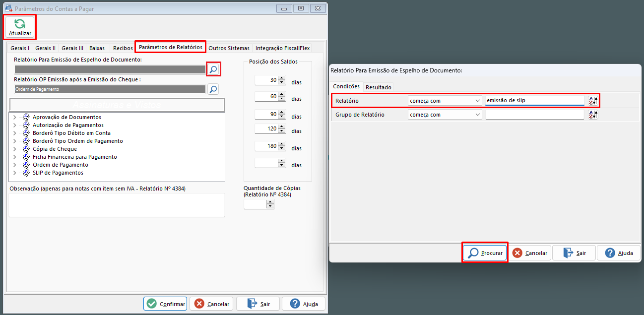644x315 pixels.
Task: Switch to the Gerais I tab
Action: (20, 48)
